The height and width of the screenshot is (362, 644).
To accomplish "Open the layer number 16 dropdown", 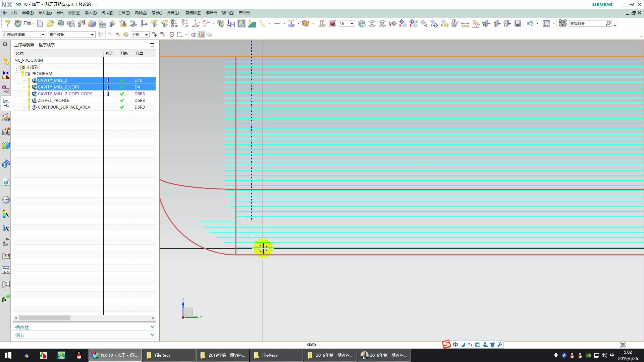I will click(352, 23).
